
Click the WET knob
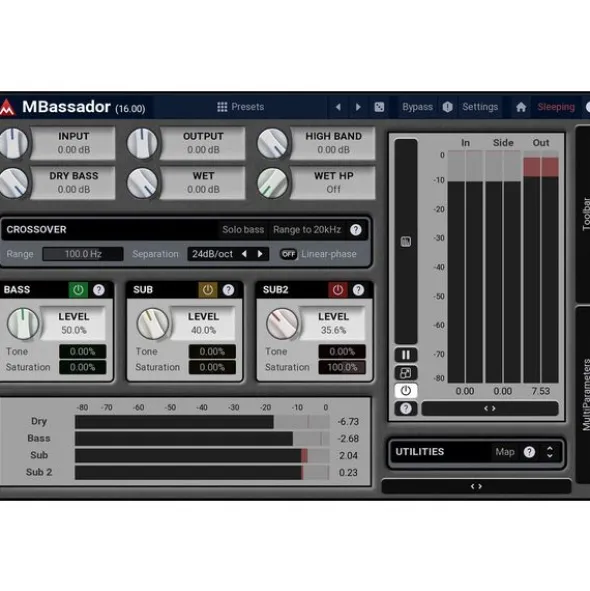pyautogui.click(x=142, y=183)
